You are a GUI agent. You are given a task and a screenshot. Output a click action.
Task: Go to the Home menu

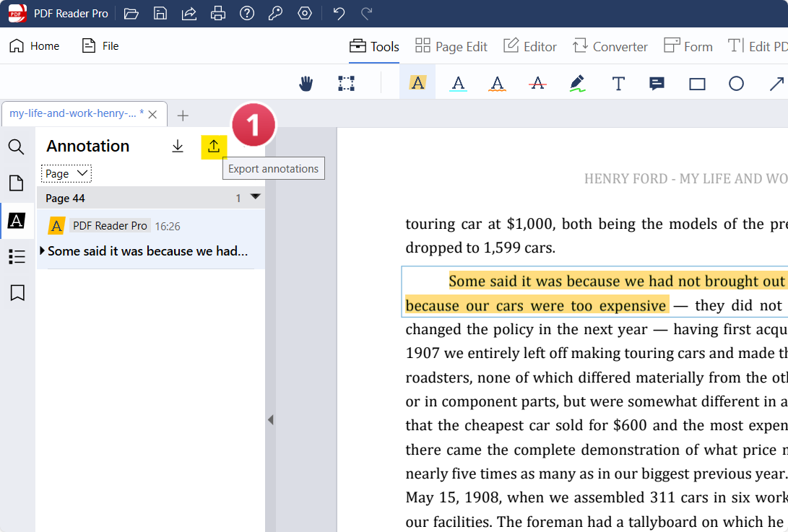click(x=35, y=46)
